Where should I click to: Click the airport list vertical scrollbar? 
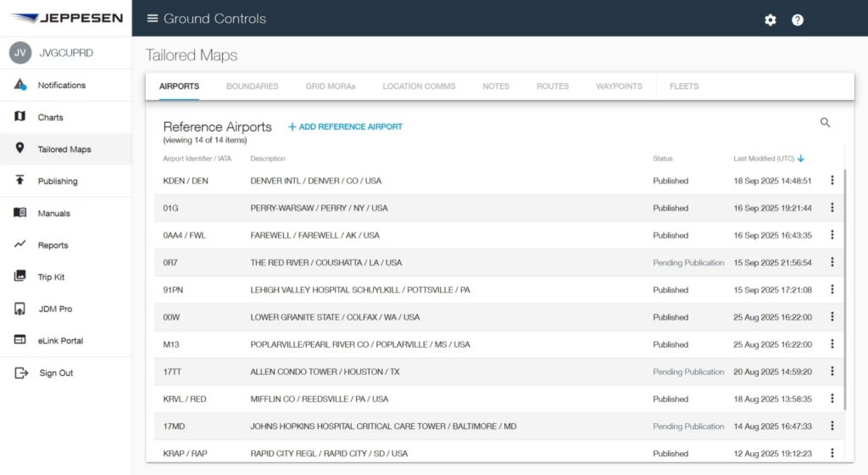click(x=845, y=290)
